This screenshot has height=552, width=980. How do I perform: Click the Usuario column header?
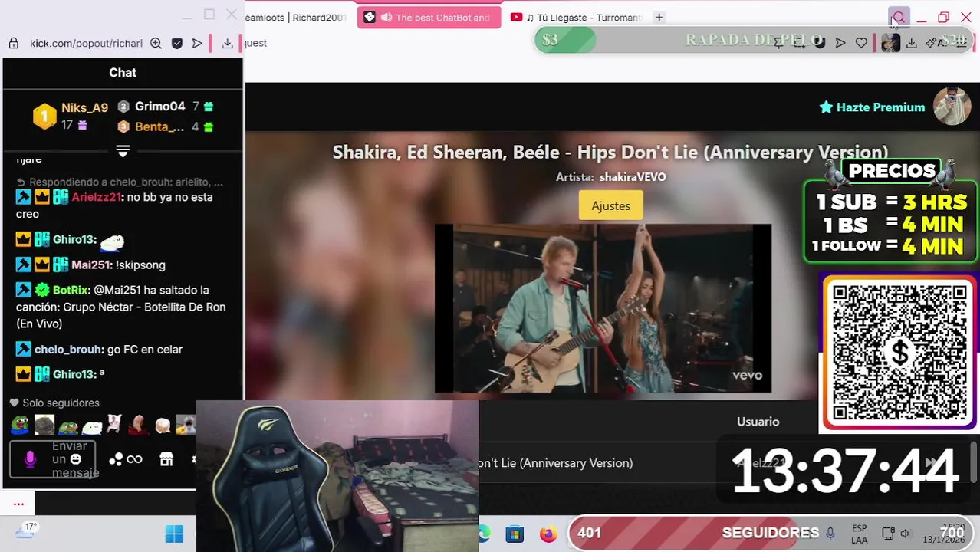[758, 422]
